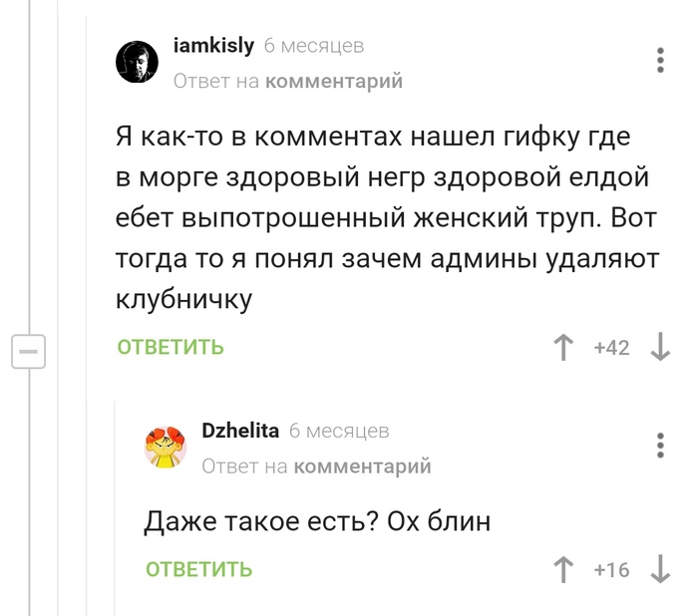Click ОТВЕТИТЬ under the iamkisly comment
The height and width of the screenshot is (616, 698).
coord(171,348)
